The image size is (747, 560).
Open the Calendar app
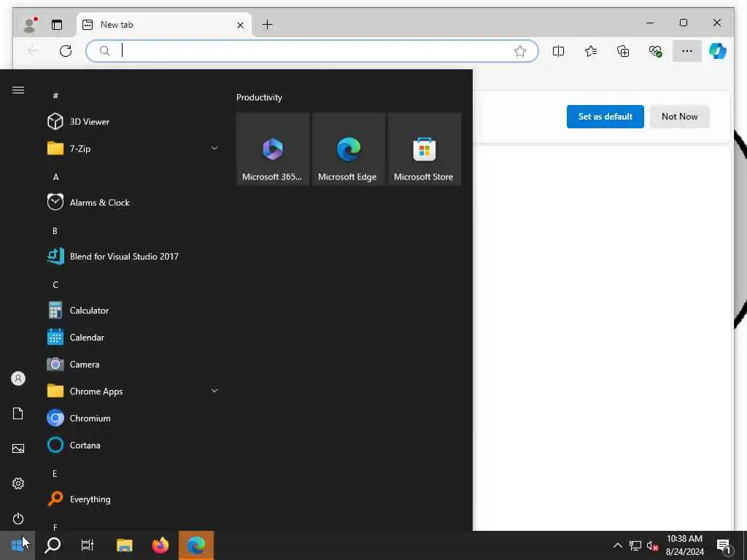133,337
